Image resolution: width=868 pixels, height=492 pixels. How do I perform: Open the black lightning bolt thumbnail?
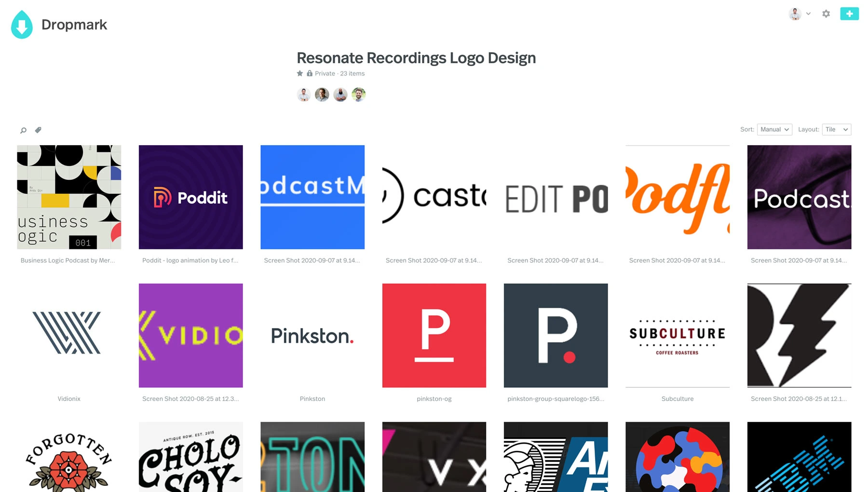pos(800,336)
